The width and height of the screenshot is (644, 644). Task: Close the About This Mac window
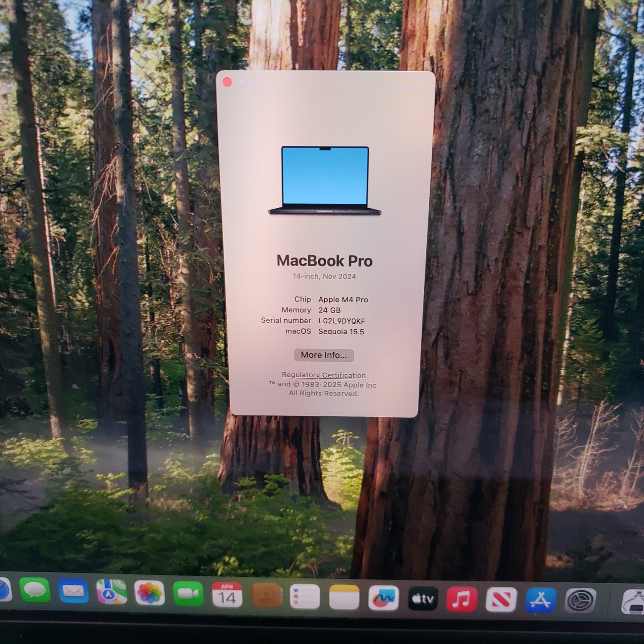click(227, 82)
